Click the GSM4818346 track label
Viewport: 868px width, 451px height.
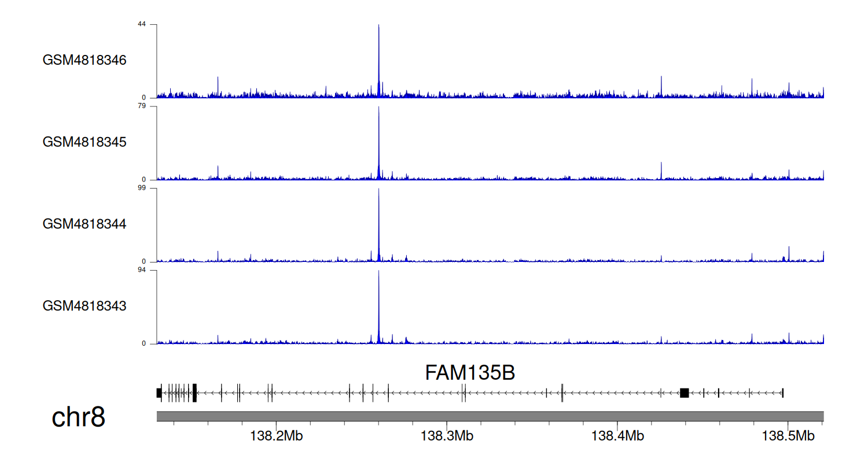(84, 60)
